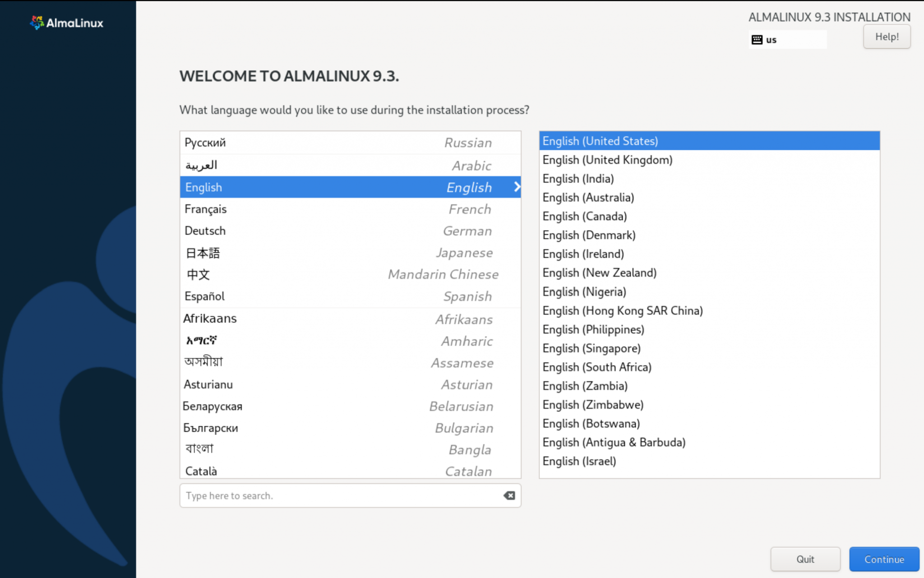Click the AlmaLinux logo
The height and width of the screenshot is (578, 924).
click(x=66, y=22)
